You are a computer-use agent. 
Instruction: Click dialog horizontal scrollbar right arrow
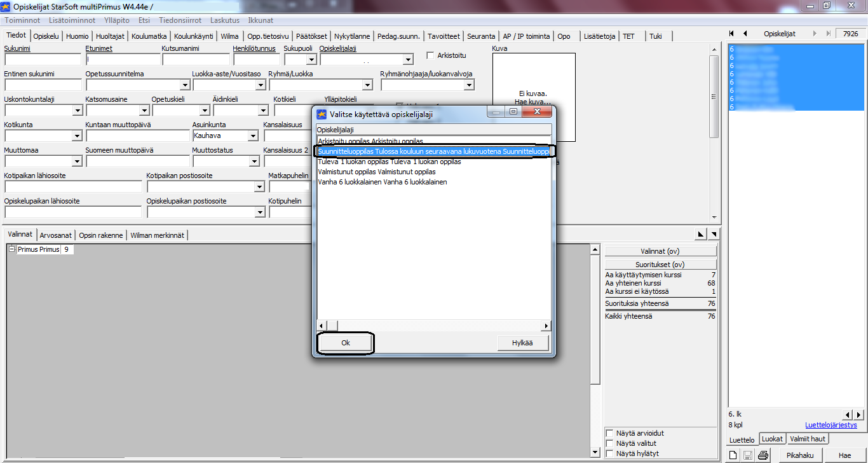pos(546,326)
